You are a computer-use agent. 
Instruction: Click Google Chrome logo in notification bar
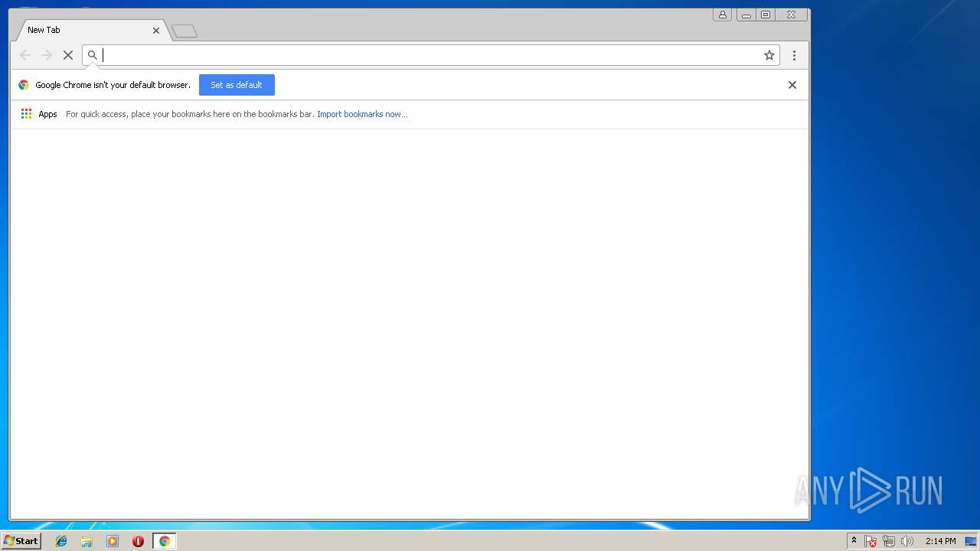click(x=24, y=85)
